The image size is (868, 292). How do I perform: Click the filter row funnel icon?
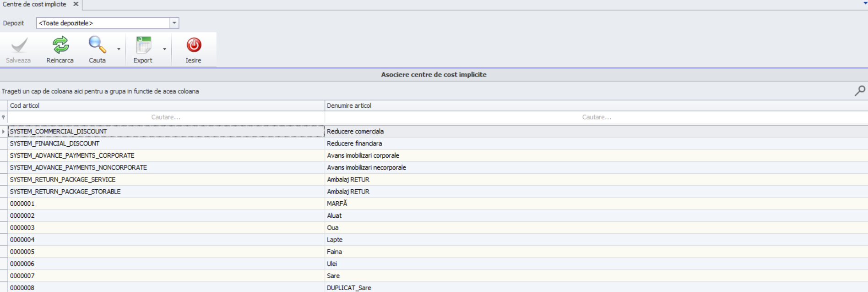[4, 117]
